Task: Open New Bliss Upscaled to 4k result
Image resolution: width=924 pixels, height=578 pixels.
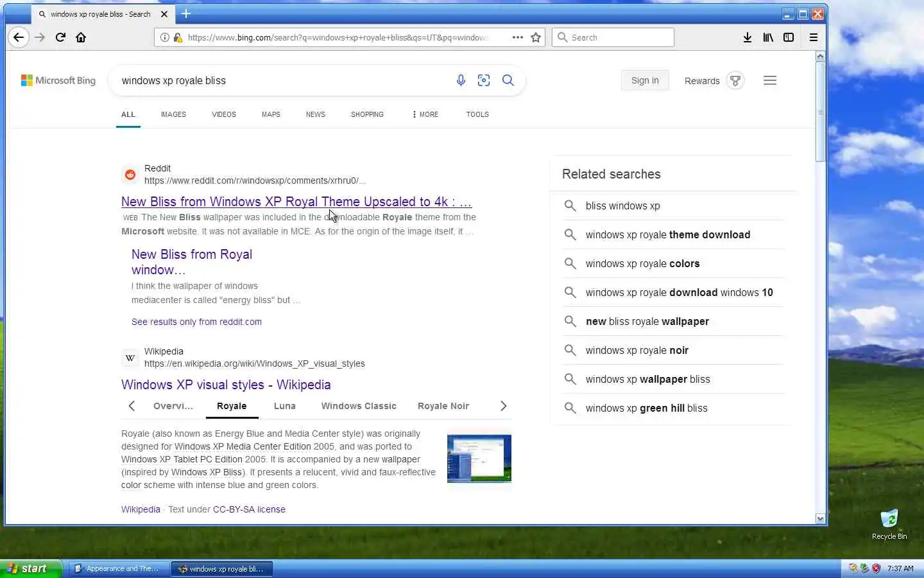Action: tap(296, 202)
